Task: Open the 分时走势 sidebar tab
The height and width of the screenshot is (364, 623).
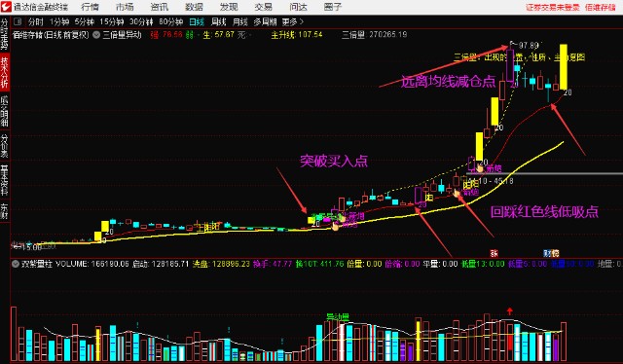Action: [x=4, y=34]
